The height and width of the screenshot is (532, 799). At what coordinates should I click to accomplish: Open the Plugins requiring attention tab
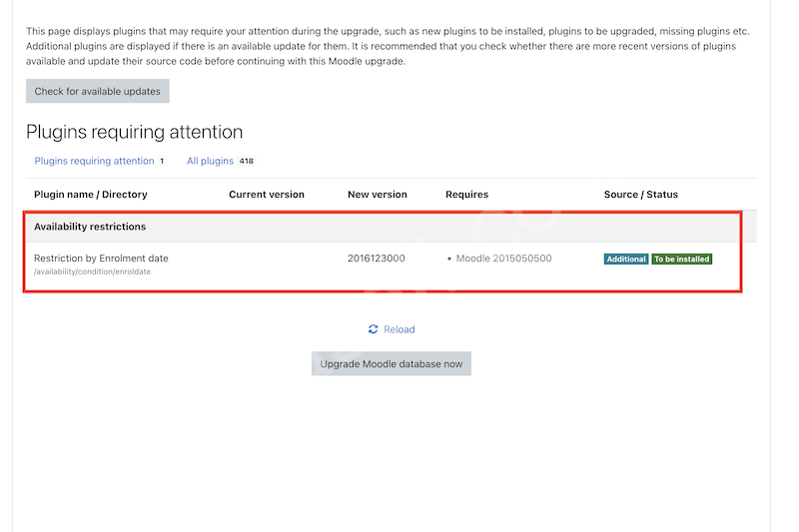pyautogui.click(x=94, y=161)
